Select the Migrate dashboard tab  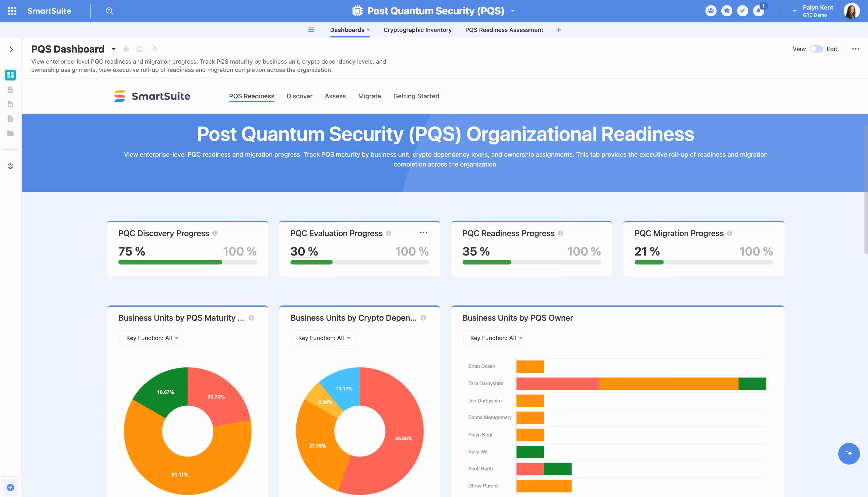pos(369,96)
